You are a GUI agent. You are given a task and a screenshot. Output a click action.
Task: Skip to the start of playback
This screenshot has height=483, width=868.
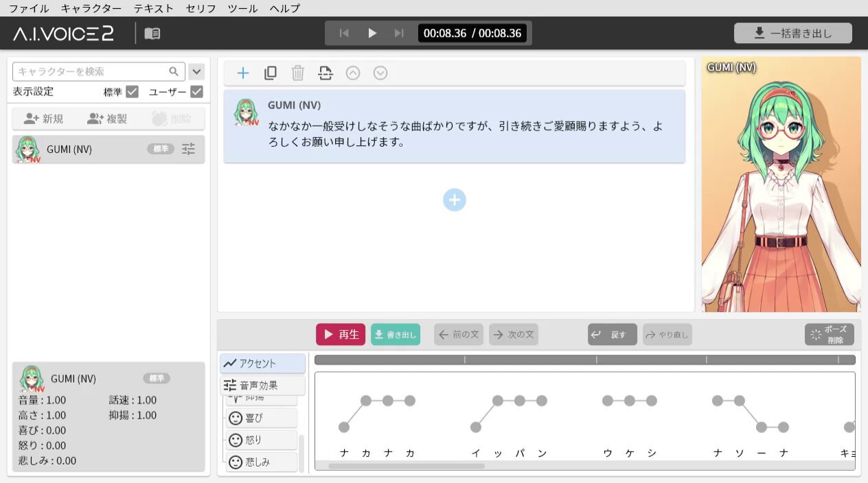[345, 33]
